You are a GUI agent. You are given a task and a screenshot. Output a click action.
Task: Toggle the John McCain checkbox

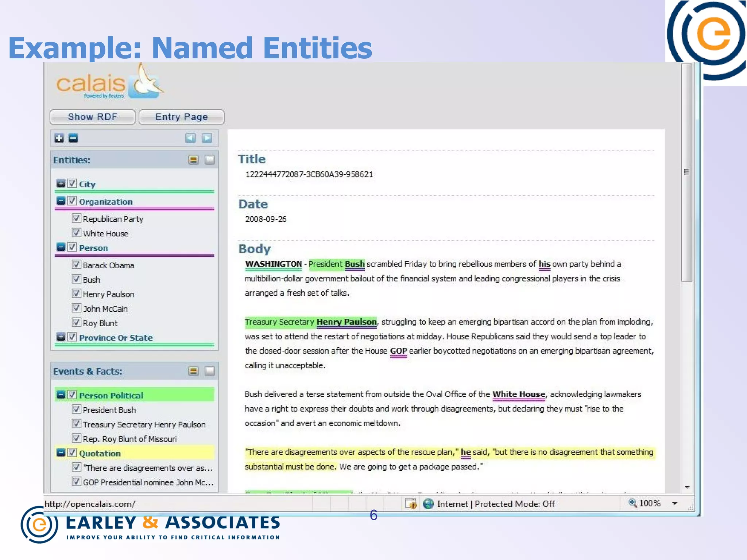[x=76, y=308]
